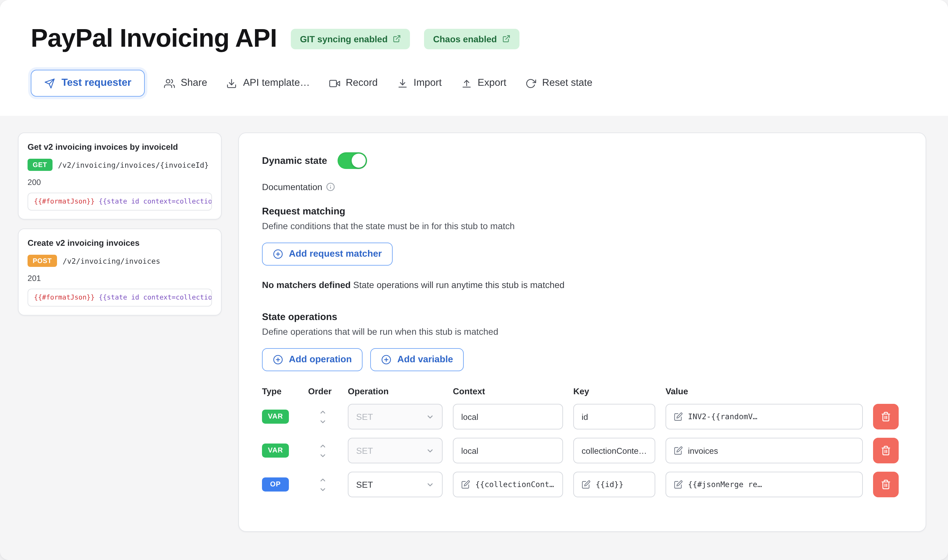Image resolution: width=948 pixels, height=560 pixels.
Task: Click the Reset state refresh icon
Action: coord(531,84)
